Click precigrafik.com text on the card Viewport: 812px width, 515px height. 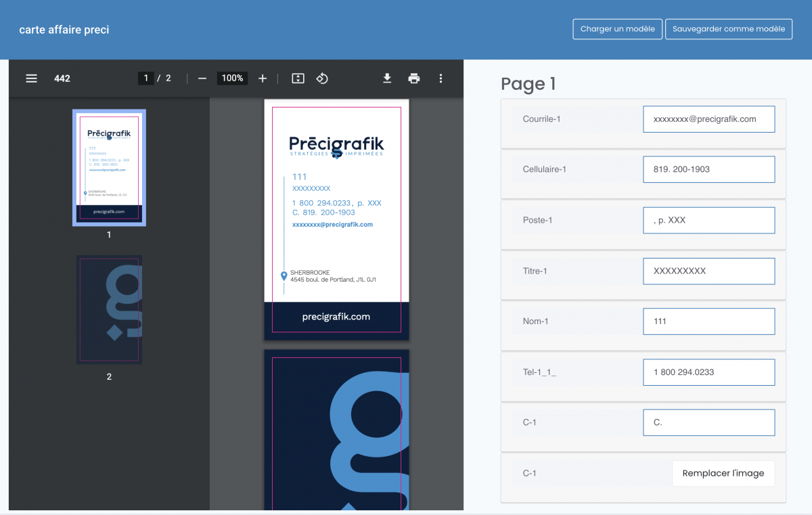pos(336,317)
